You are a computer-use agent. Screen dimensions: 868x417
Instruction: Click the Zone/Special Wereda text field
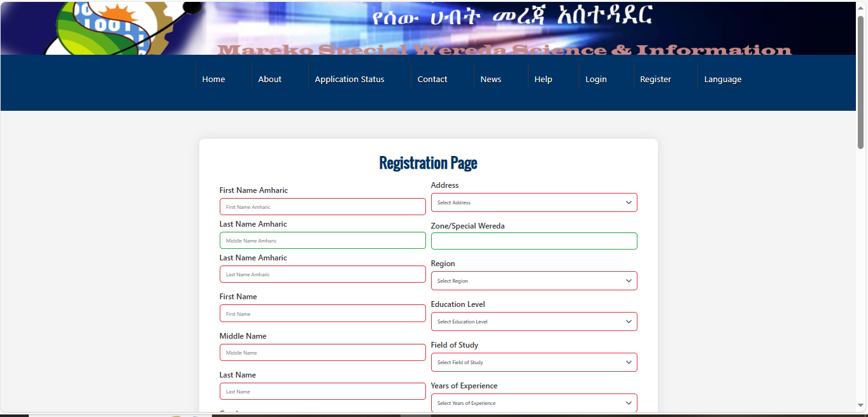(x=534, y=241)
